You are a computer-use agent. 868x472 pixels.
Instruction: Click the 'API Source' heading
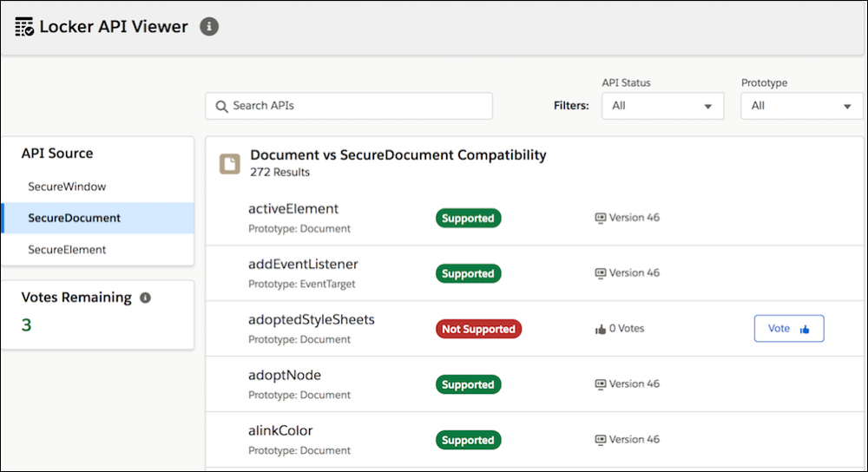pyautogui.click(x=57, y=154)
